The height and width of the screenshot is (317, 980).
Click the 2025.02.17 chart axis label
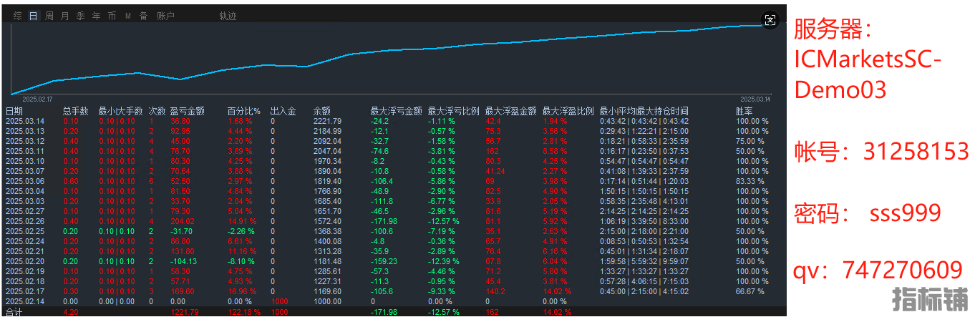coord(37,99)
